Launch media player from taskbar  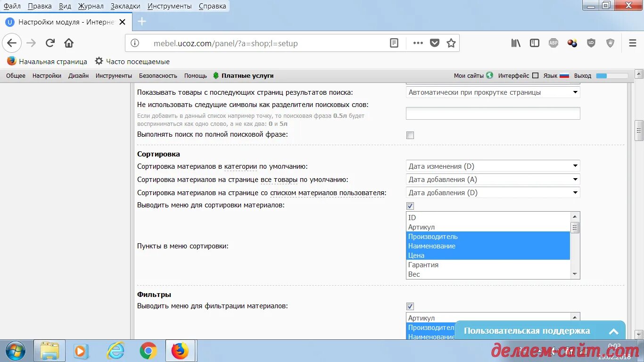point(81,351)
